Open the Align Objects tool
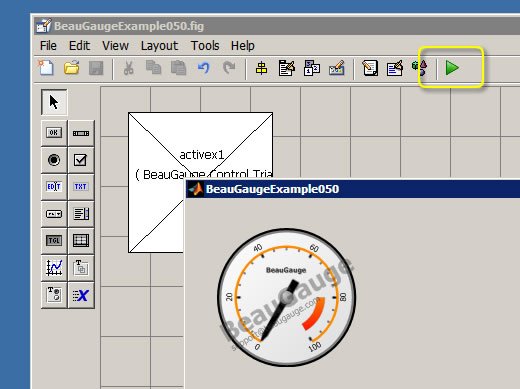Screen dimensions: 520x389 [261, 68]
